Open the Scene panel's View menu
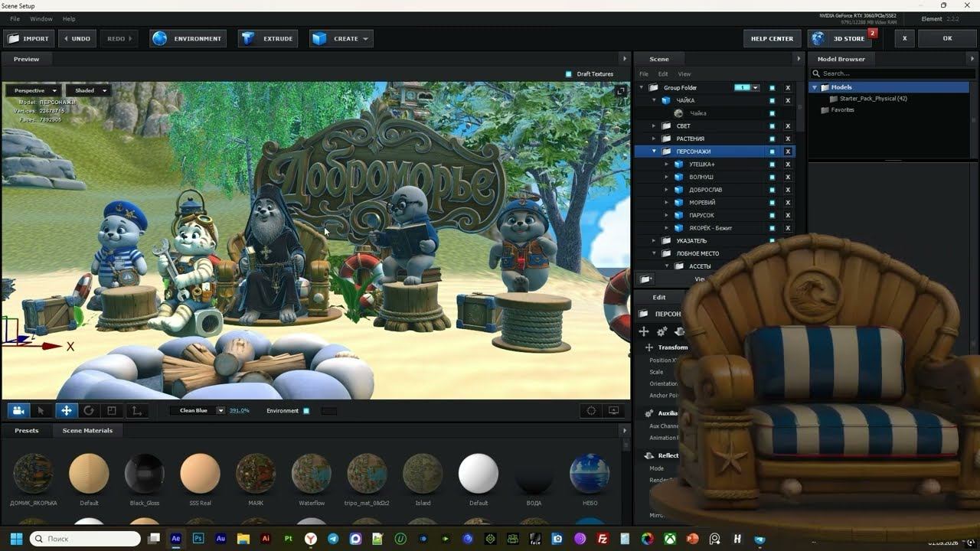 684,74
